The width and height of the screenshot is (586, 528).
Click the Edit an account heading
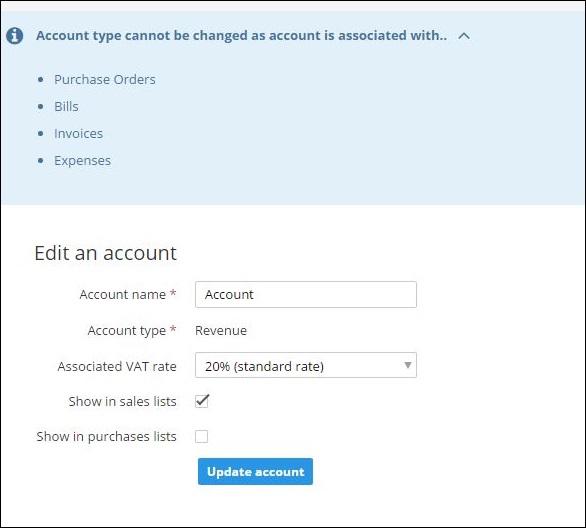pyautogui.click(x=105, y=253)
